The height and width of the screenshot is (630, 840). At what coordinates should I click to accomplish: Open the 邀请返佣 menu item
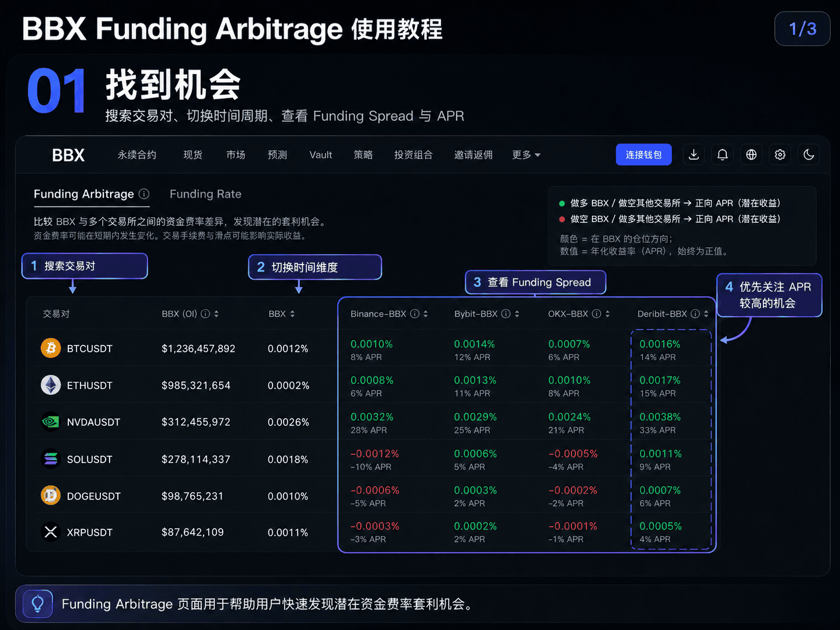point(473,155)
